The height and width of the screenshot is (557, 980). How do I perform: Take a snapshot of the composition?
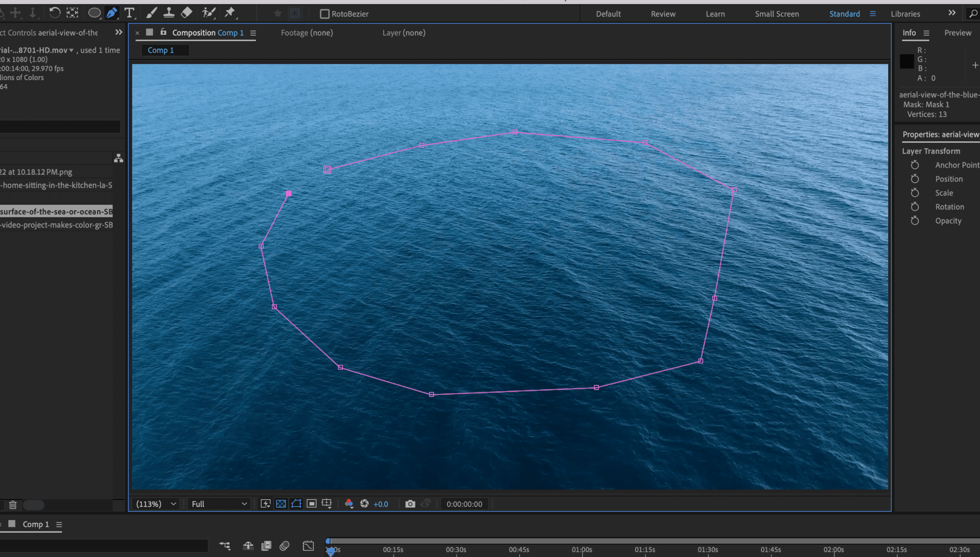410,503
